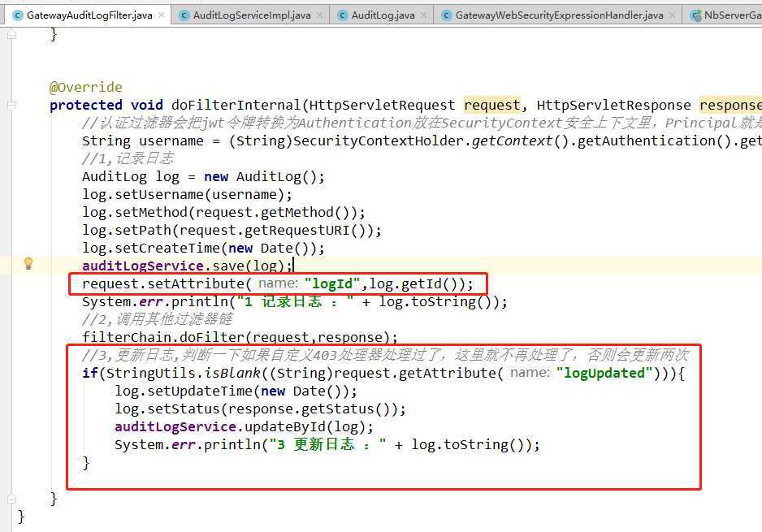Click the log.setPath(request.getRequestURI()) line
Screen dimensions: 762x532
tap(232, 231)
